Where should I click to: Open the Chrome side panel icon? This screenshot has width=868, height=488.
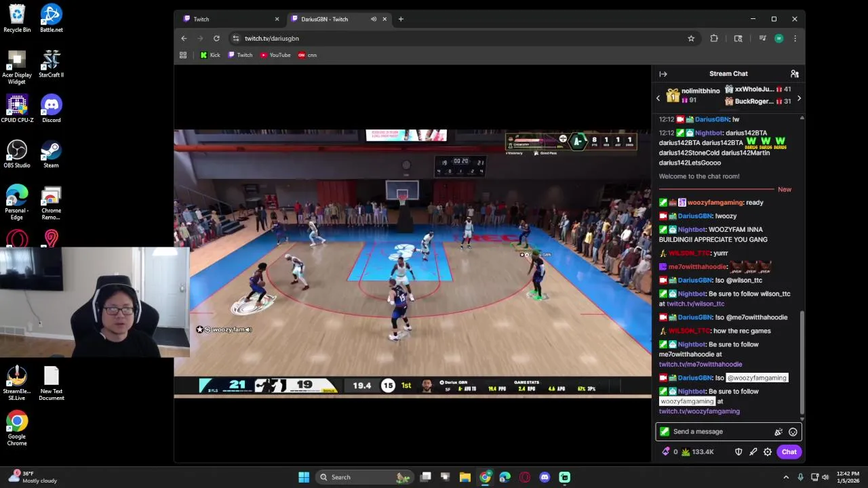(738, 39)
